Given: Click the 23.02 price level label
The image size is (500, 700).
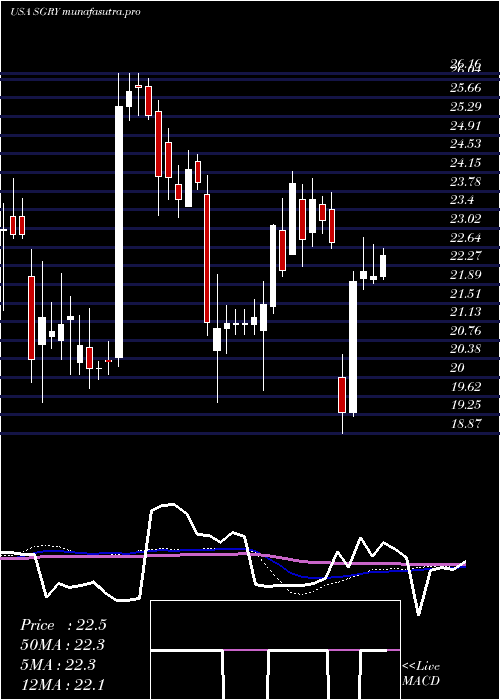Looking at the screenshot, I should coord(466,218).
